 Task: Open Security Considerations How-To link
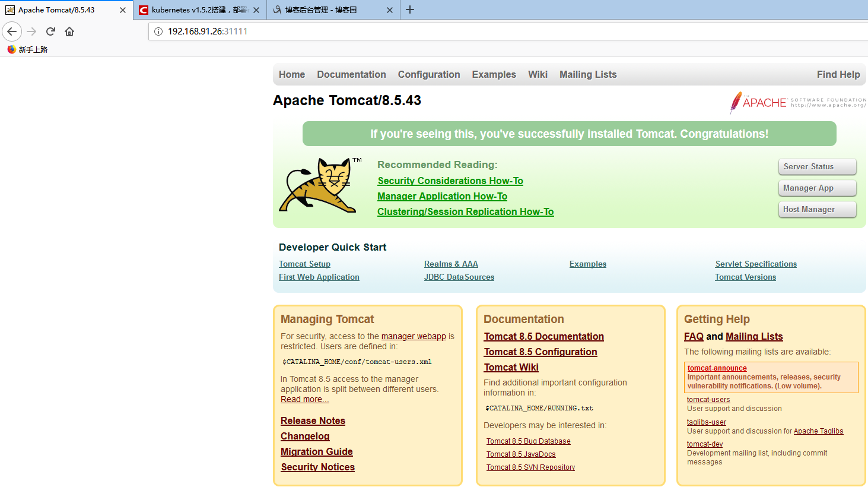[x=450, y=181]
